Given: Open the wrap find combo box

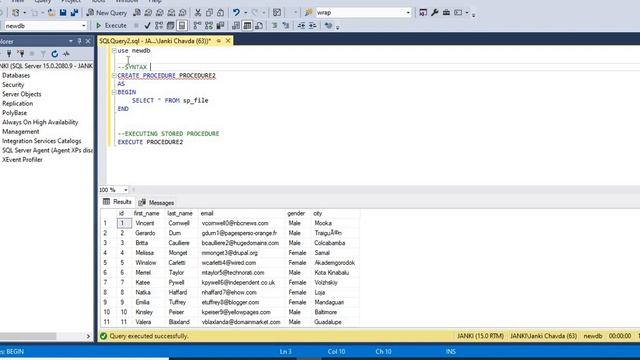Looking at the screenshot, I should click(408, 13).
